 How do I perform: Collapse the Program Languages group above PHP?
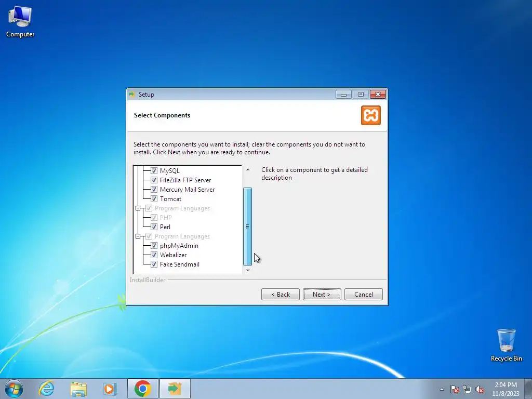click(138, 208)
